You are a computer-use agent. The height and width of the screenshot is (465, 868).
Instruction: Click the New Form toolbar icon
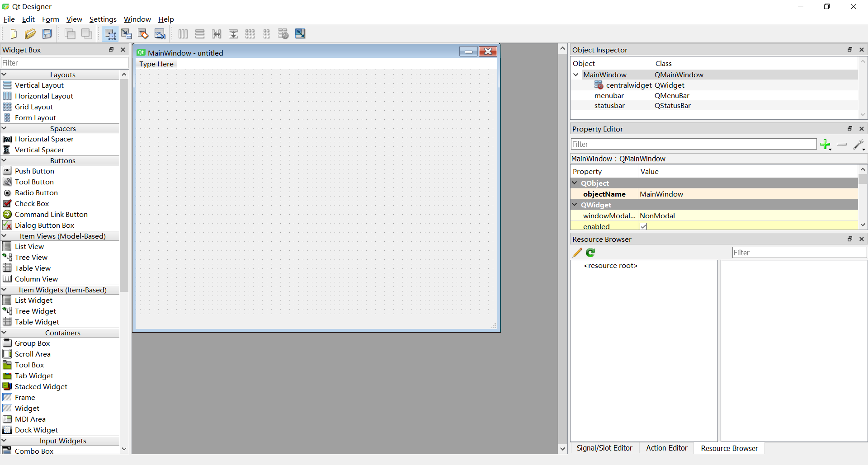point(13,34)
